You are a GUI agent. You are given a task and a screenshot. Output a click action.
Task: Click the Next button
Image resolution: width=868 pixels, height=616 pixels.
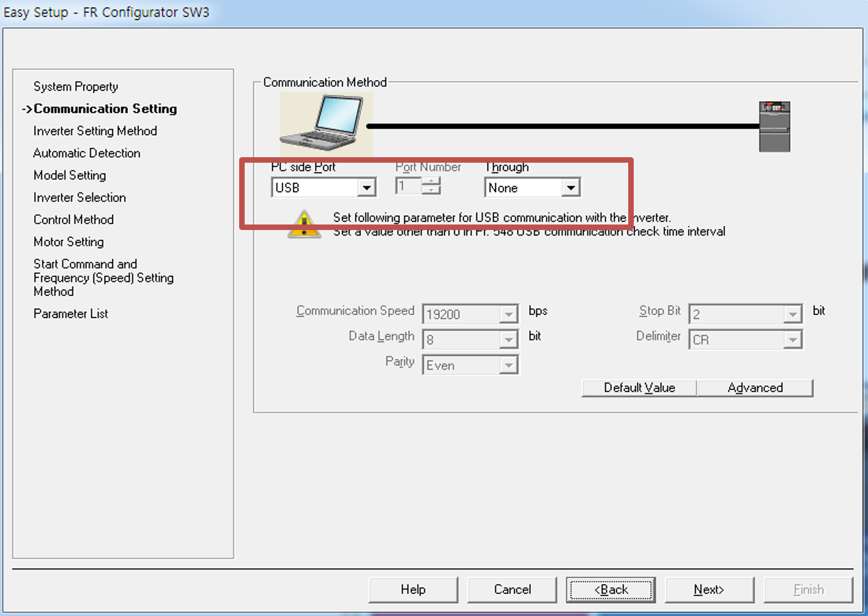coord(709,590)
